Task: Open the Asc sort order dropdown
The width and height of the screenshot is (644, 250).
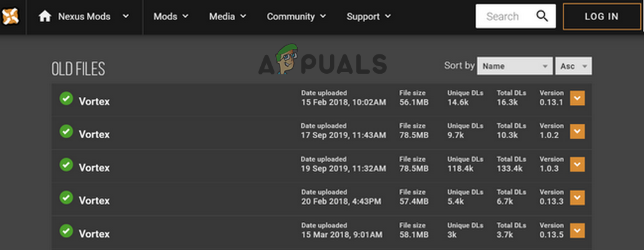Action: point(573,66)
